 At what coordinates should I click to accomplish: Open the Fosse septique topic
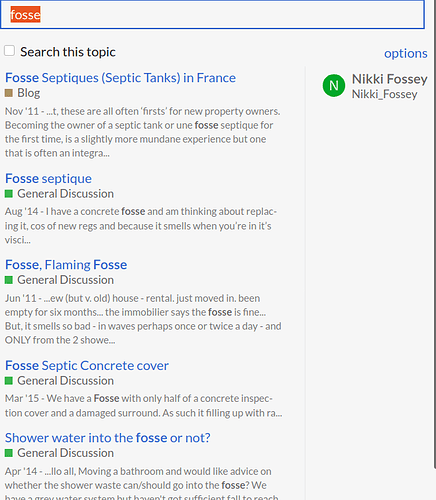(48, 179)
